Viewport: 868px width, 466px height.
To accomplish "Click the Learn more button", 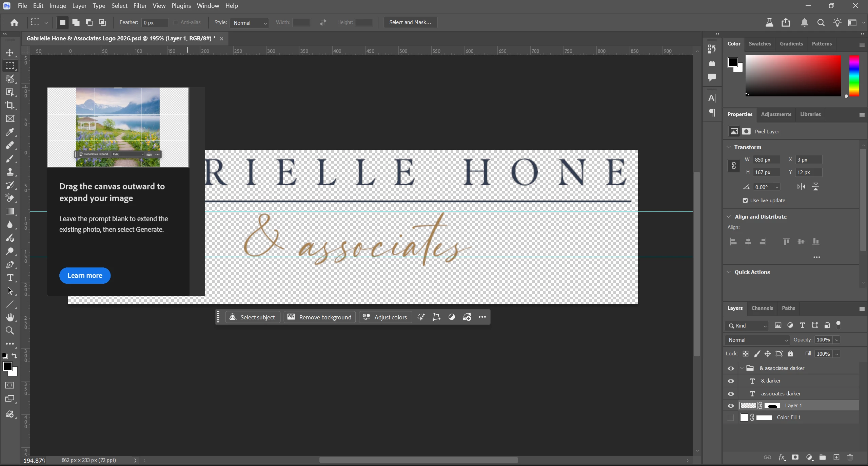I will point(85,276).
